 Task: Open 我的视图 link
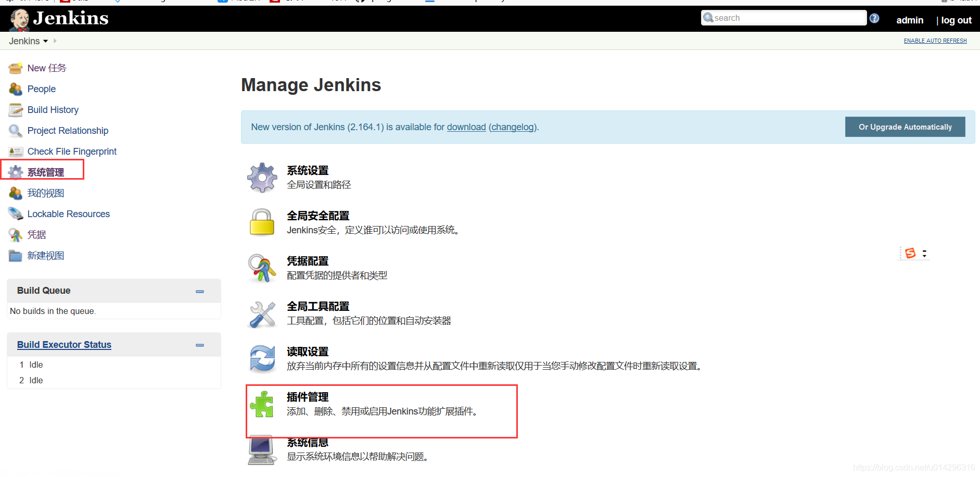pyautogui.click(x=46, y=193)
